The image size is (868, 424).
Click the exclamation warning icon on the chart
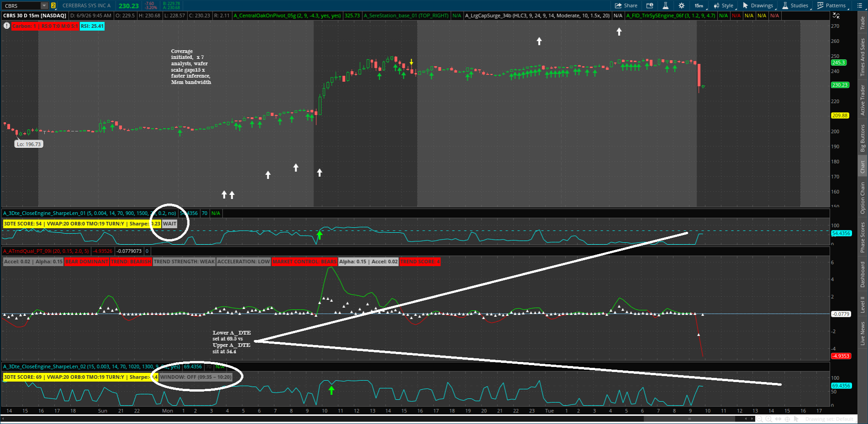click(x=7, y=26)
